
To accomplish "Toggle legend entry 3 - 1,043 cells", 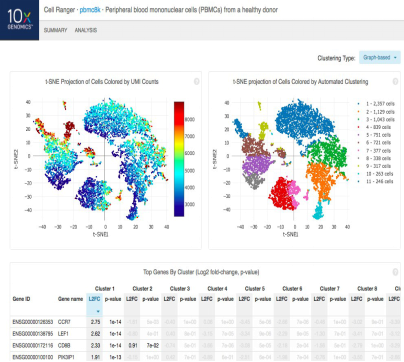I will (376, 119).
